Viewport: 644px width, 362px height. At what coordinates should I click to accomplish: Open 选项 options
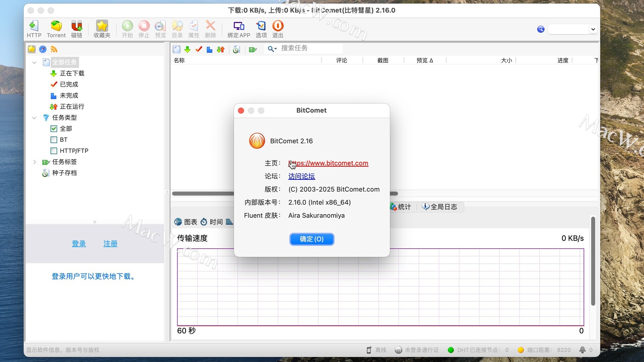click(x=261, y=29)
